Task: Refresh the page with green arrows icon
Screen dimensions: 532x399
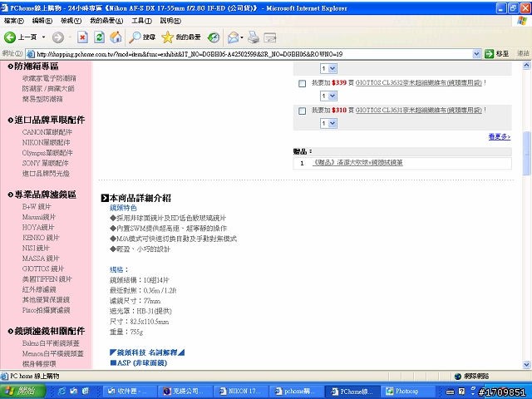Action: click(x=99, y=37)
